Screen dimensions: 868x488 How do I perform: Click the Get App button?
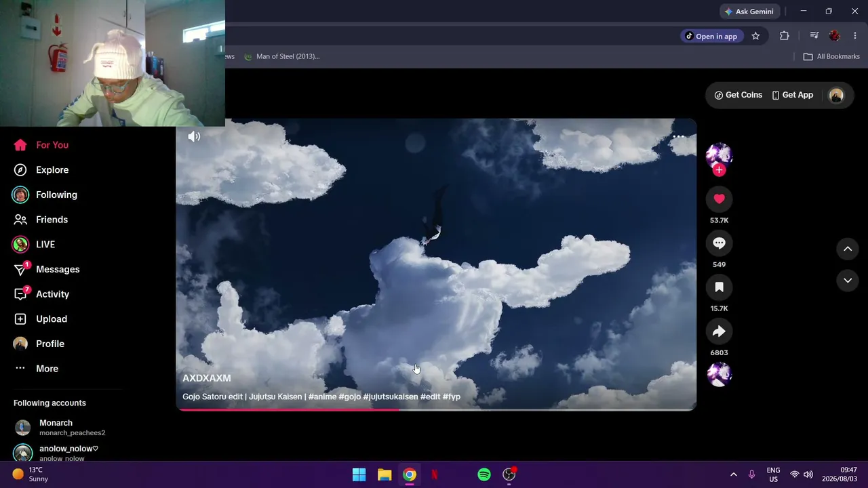[792, 95]
